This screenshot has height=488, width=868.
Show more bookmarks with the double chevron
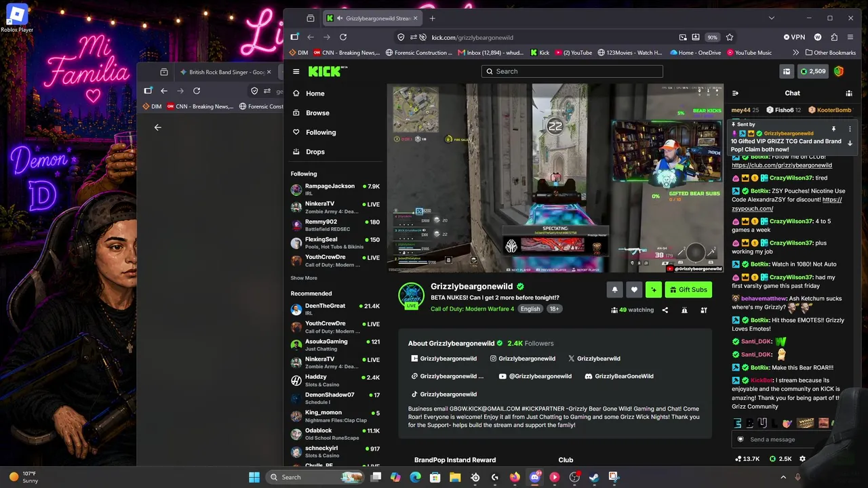coord(795,53)
